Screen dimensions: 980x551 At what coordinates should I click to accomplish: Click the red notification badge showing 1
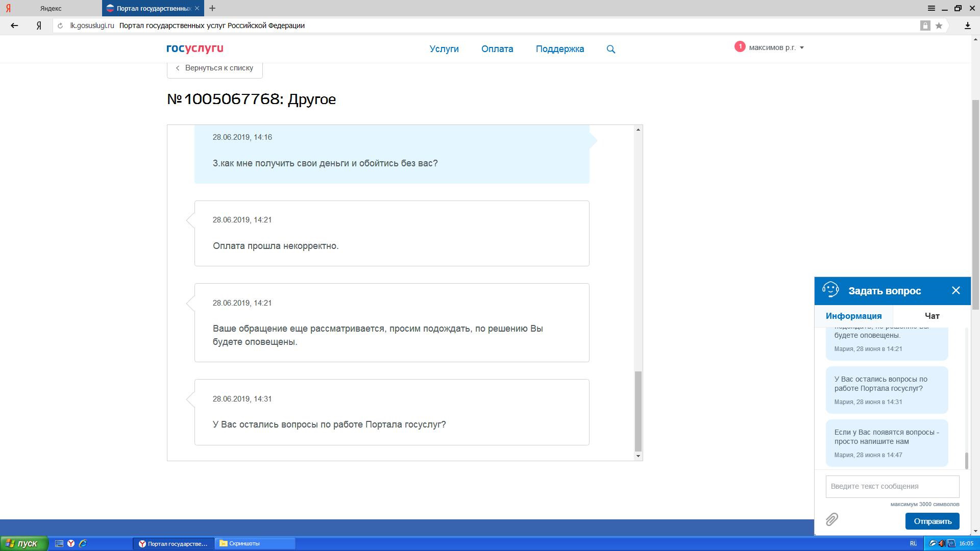740,46
